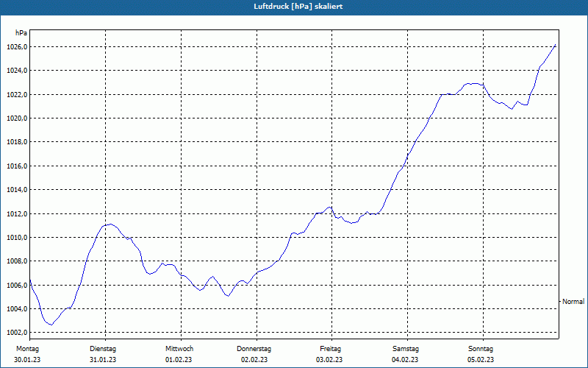Image resolution: width=588 pixels, height=368 pixels.
Task: Click the 1016,0 axis value
Action: point(16,166)
